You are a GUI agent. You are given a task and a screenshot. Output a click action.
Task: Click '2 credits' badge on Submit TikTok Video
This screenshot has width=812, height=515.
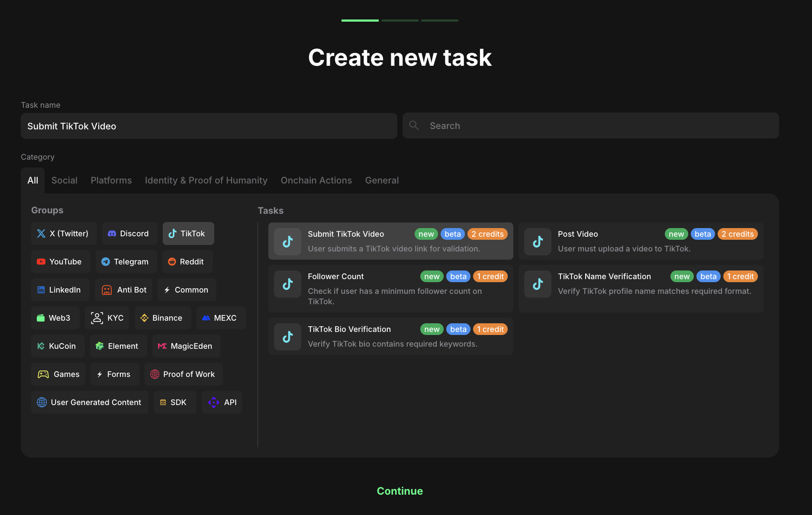coord(487,234)
